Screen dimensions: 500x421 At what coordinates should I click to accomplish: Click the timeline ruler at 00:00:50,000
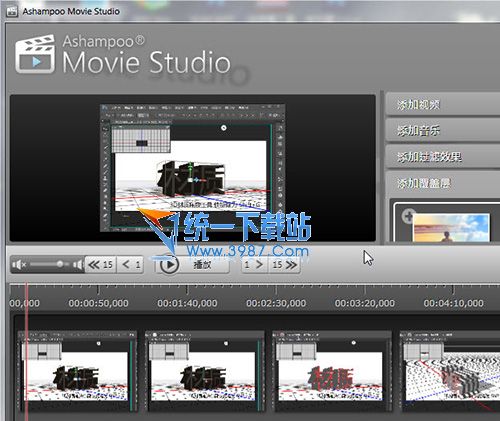pos(98,303)
